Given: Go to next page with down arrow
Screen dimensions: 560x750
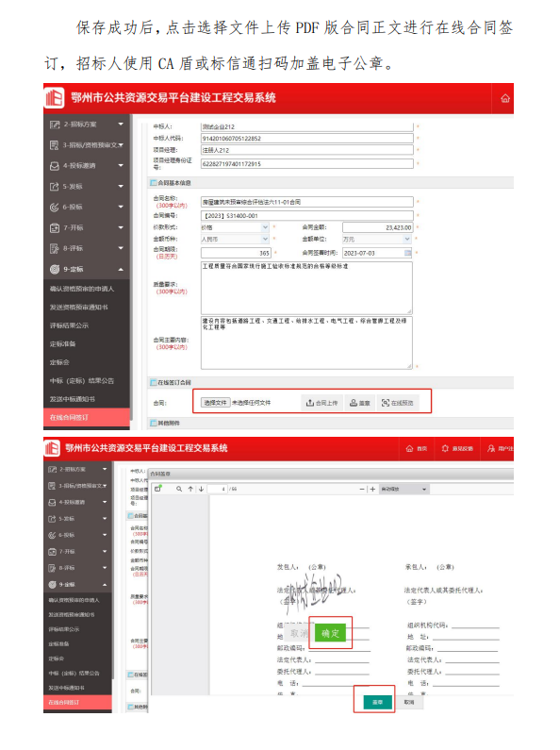Looking at the screenshot, I should (x=201, y=489).
